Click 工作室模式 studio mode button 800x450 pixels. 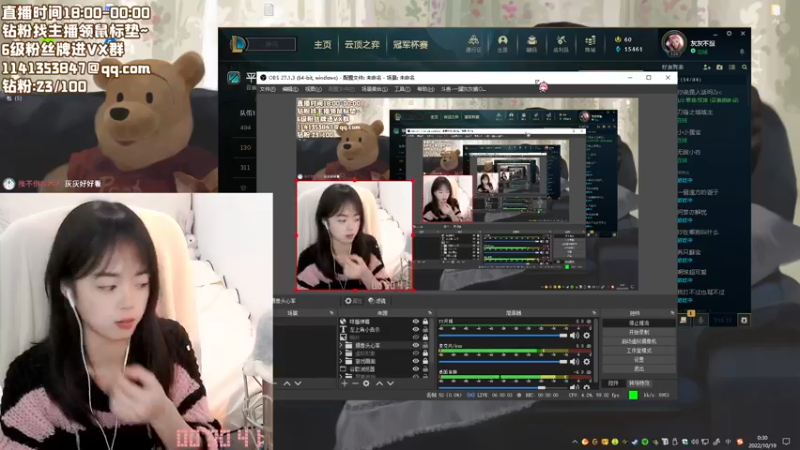[x=639, y=351]
